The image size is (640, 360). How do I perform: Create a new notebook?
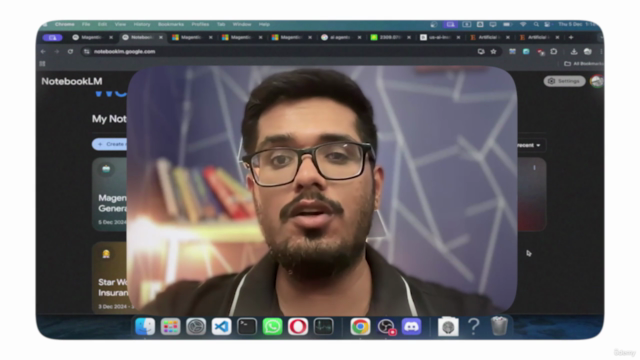click(x=109, y=144)
